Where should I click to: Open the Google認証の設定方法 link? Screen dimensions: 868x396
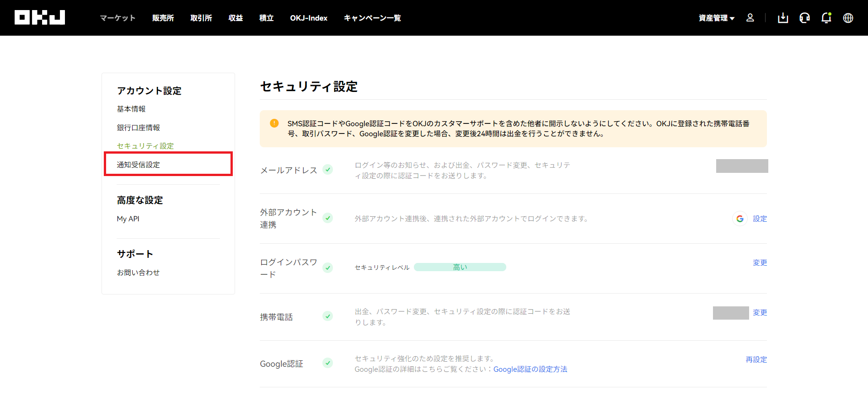(530, 369)
